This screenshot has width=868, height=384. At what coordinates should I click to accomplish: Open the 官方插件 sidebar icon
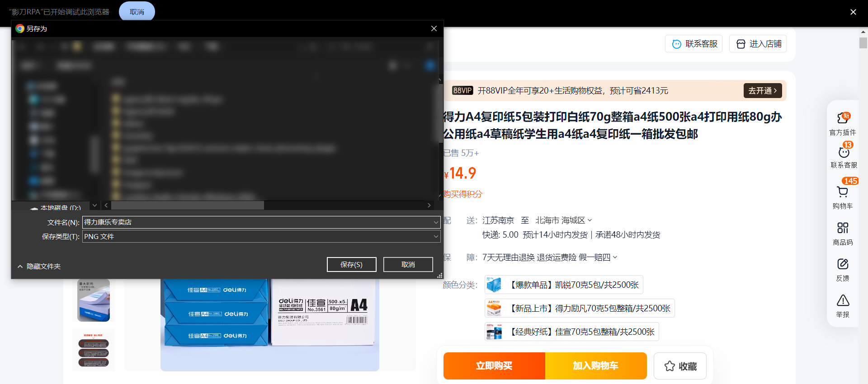843,124
